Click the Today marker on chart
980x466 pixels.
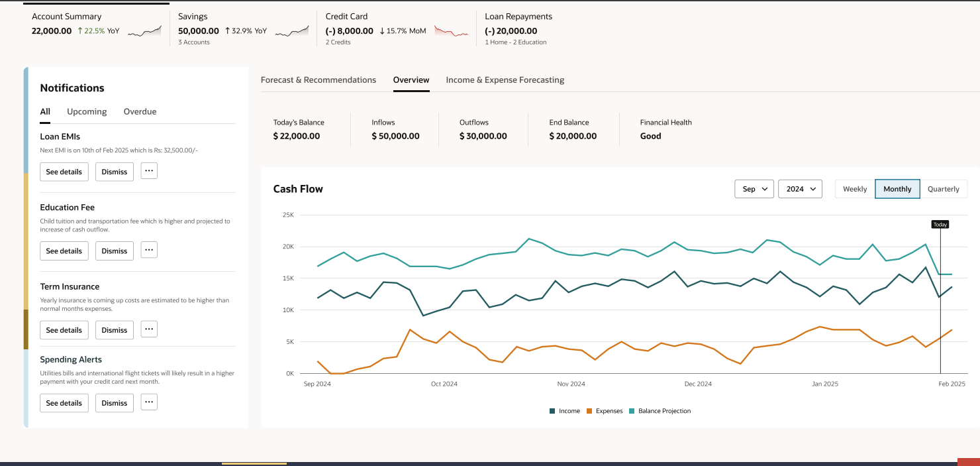tap(940, 224)
